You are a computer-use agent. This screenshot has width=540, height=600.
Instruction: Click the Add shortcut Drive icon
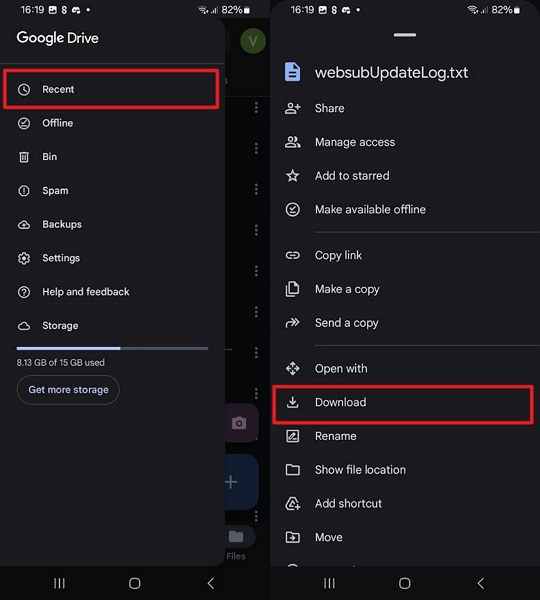[293, 504]
